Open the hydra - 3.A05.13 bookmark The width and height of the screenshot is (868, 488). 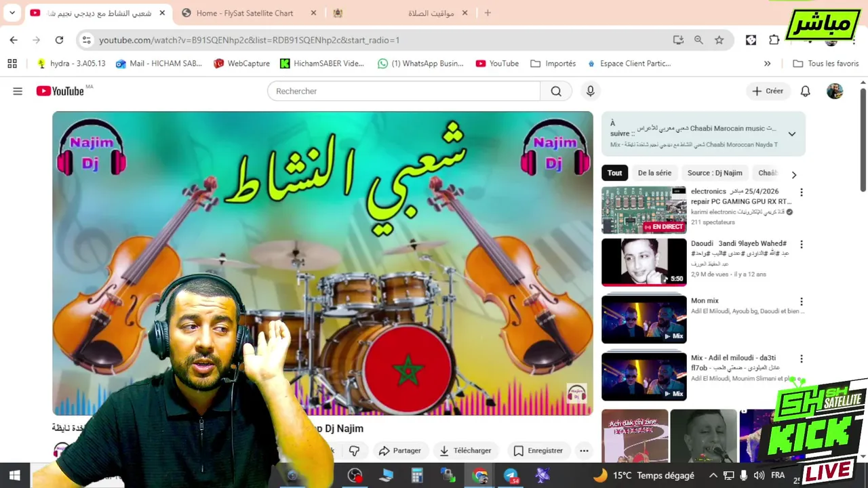tap(71, 64)
